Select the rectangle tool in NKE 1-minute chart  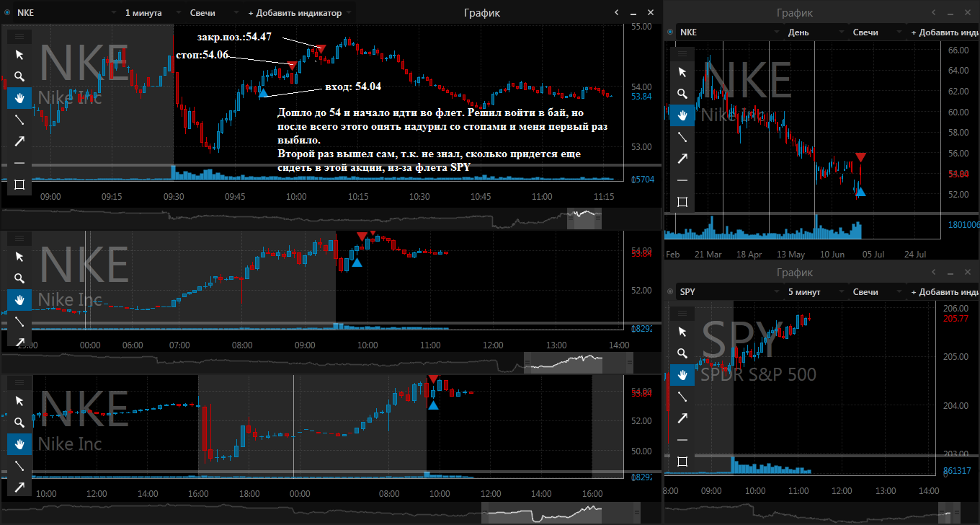(x=19, y=185)
